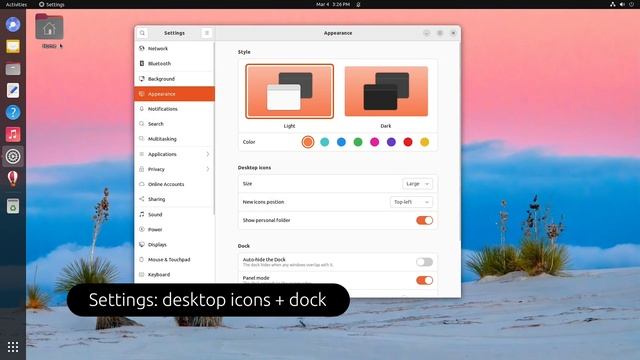Click the Multitasking icon in sidebar
Screen dimensions: 640x360
coord(142,139)
